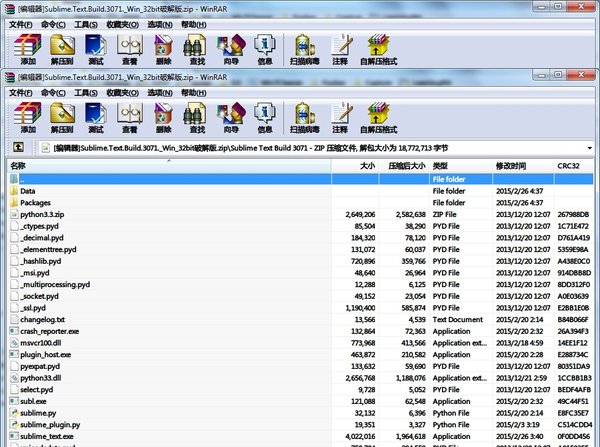Open Wizard icon in front WinRAR toolbar
Viewport: 600px width, 447px height.
point(231,117)
